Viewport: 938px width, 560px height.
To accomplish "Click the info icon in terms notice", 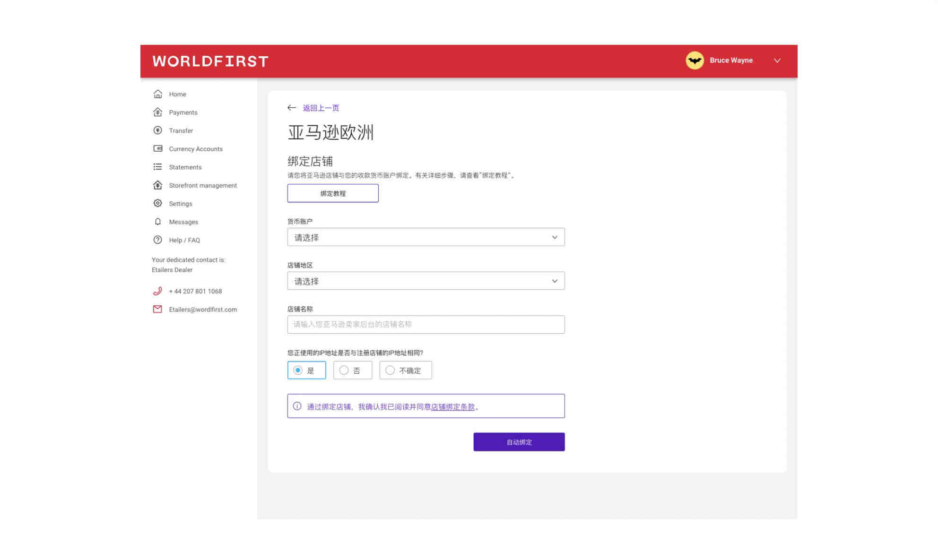I will click(x=297, y=406).
